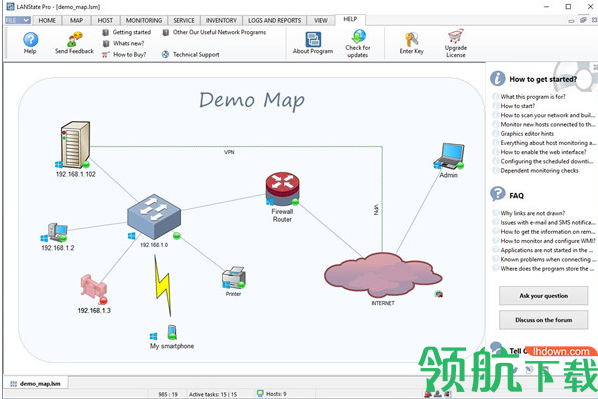Open Applications are not started link
The width and height of the screenshot is (598, 399).
pos(547,250)
